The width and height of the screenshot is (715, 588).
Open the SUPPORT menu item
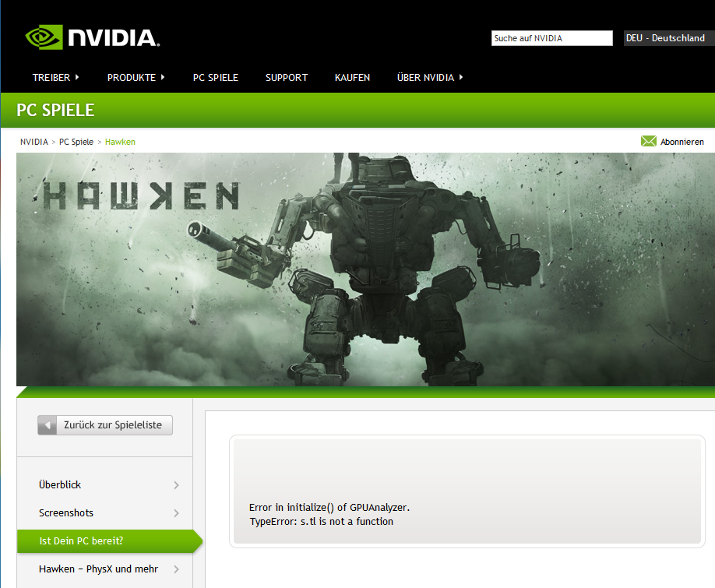click(287, 77)
